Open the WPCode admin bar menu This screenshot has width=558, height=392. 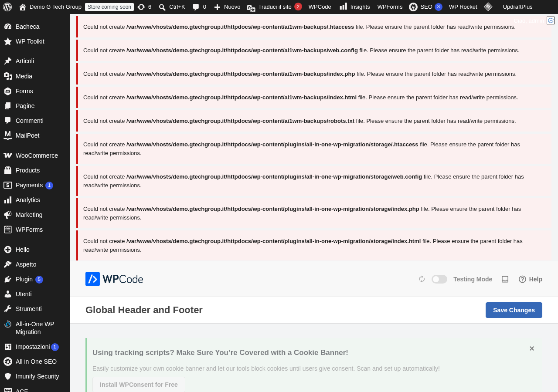pos(320,7)
